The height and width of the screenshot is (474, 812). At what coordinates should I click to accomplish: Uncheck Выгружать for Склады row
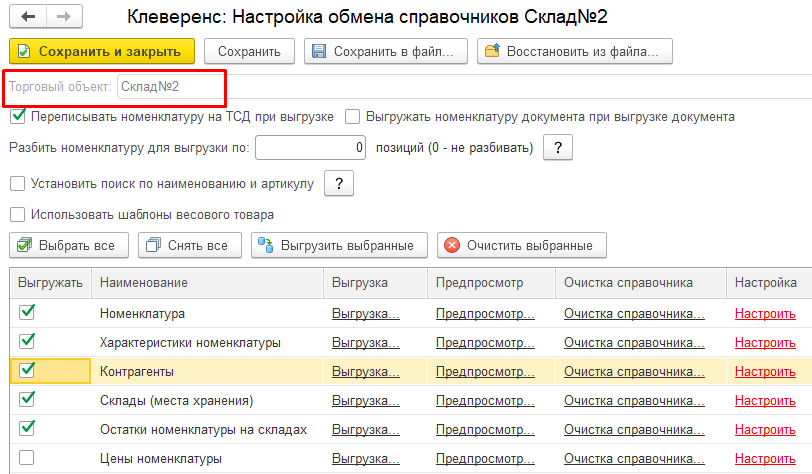[x=26, y=399]
